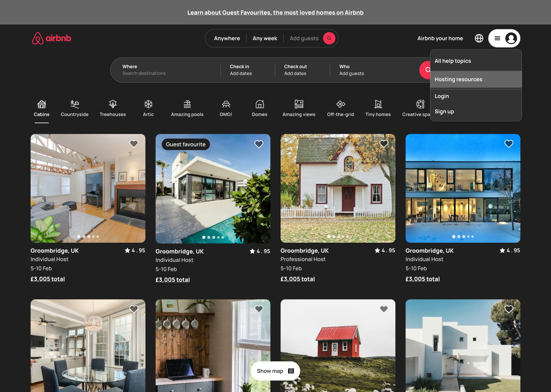Open the globe language selector

pyautogui.click(x=479, y=38)
